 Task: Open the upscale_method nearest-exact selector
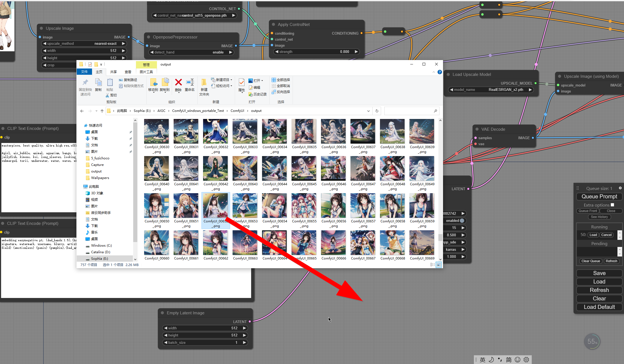tap(84, 44)
